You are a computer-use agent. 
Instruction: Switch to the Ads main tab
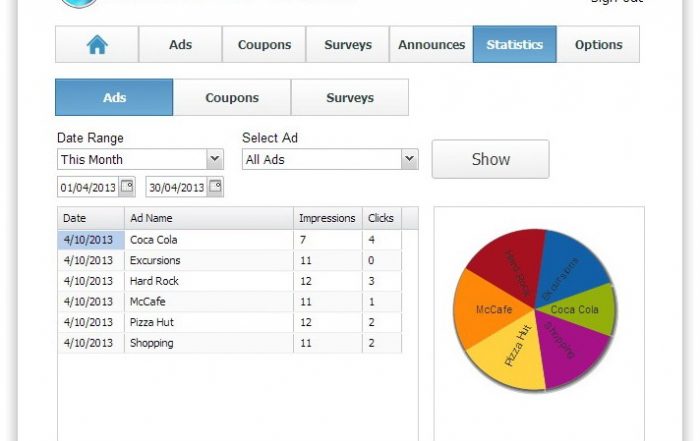click(x=180, y=44)
